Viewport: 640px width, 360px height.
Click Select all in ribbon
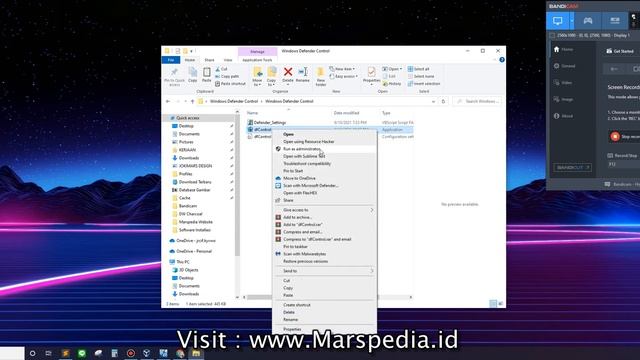pos(419,69)
